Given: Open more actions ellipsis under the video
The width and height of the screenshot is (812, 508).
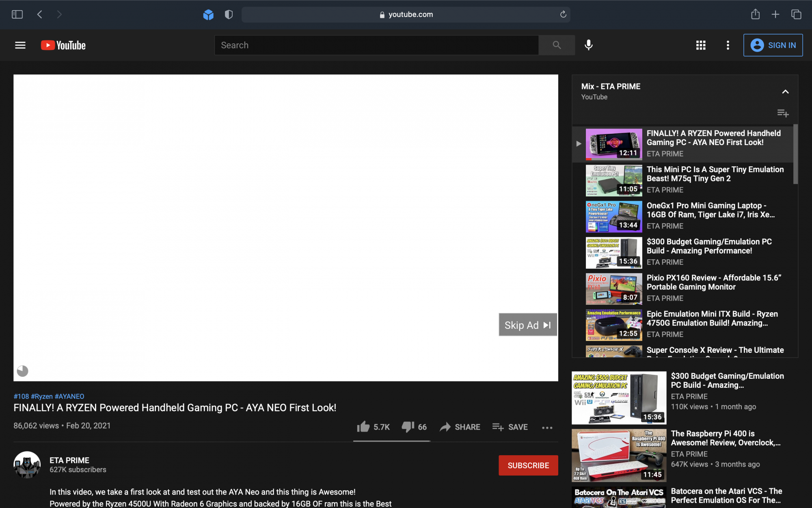Looking at the screenshot, I should (547, 428).
